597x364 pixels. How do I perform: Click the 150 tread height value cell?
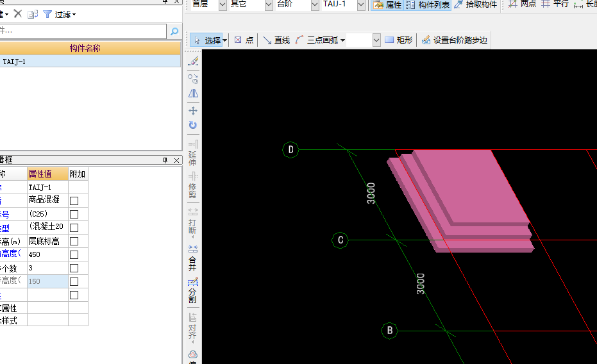[47, 281]
